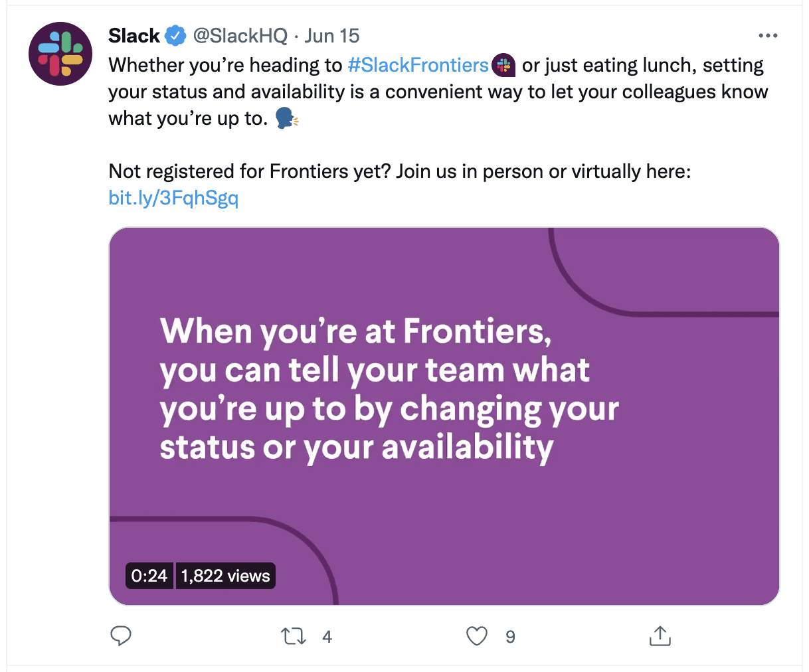
Task: Click the speaking head emoji in the tweet
Action: pyautogui.click(x=286, y=119)
